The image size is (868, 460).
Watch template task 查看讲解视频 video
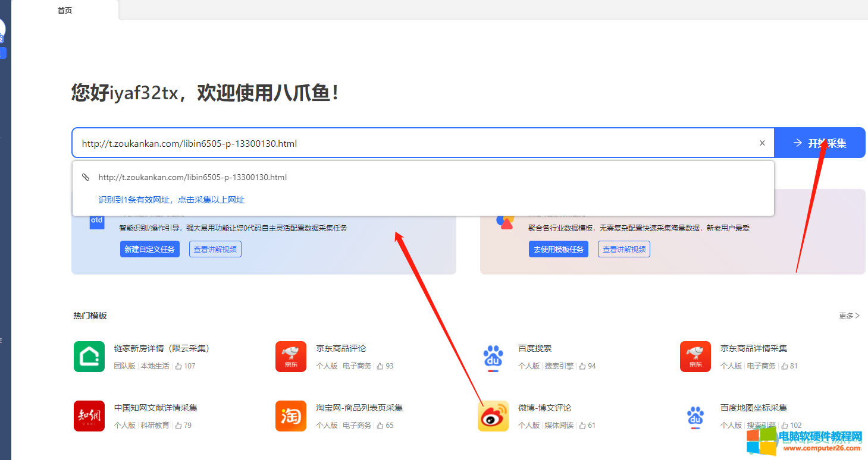[624, 249]
